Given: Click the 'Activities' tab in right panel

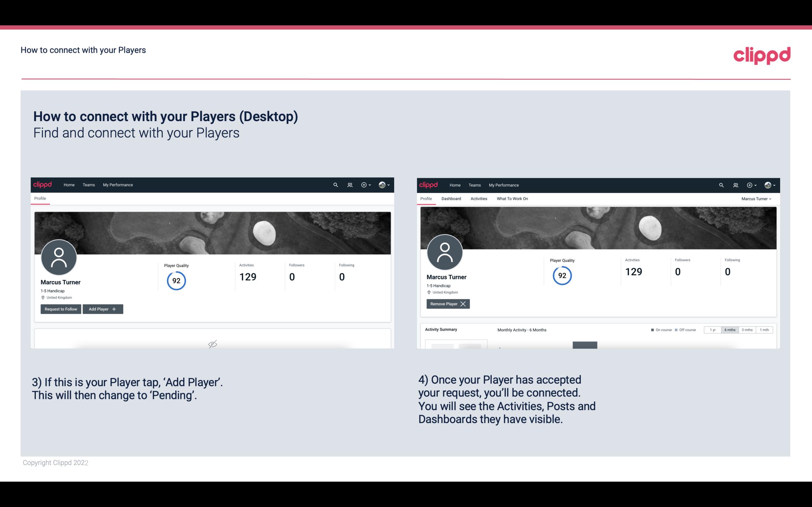Looking at the screenshot, I should click(x=479, y=199).
